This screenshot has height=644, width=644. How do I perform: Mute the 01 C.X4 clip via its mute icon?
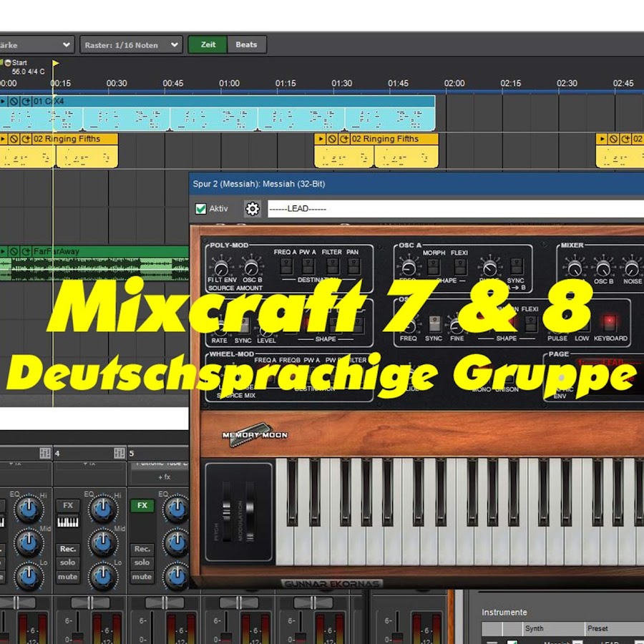pyautogui.click(x=14, y=101)
